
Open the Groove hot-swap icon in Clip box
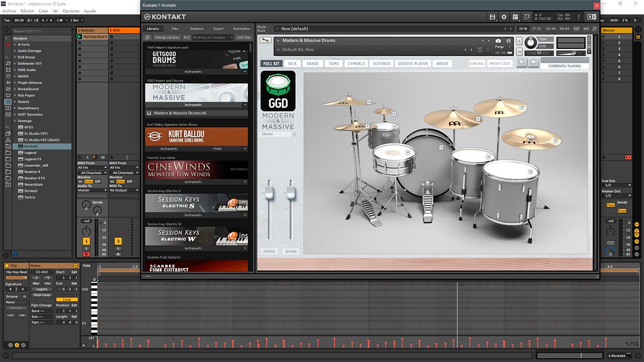pyautogui.click(x=24, y=297)
